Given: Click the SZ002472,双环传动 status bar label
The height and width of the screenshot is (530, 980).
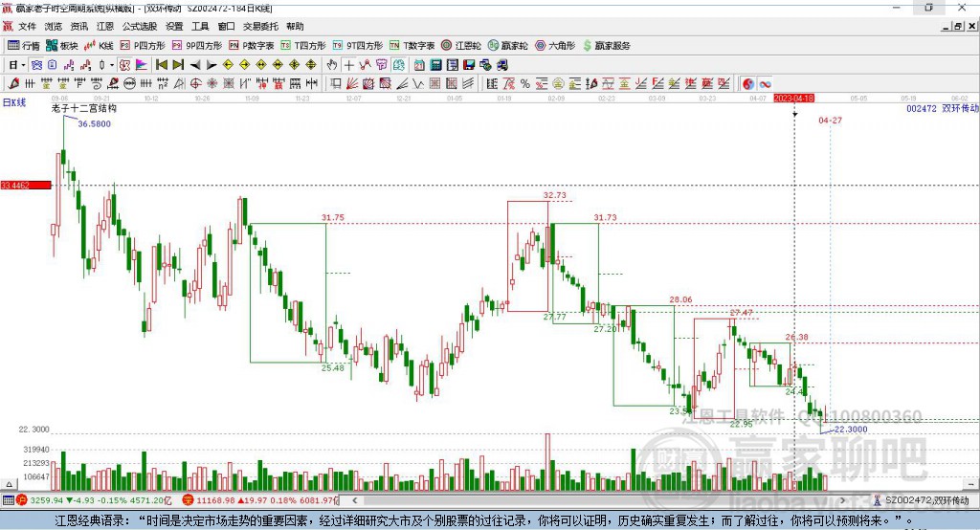Looking at the screenshot, I should tap(926, 500).
